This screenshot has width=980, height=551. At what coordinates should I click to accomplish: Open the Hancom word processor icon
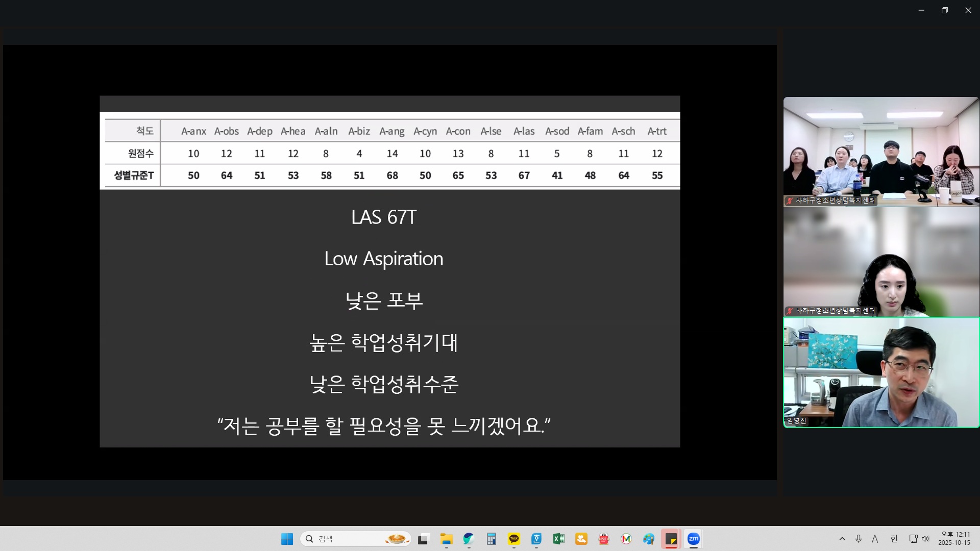click(x=536, y=539)
